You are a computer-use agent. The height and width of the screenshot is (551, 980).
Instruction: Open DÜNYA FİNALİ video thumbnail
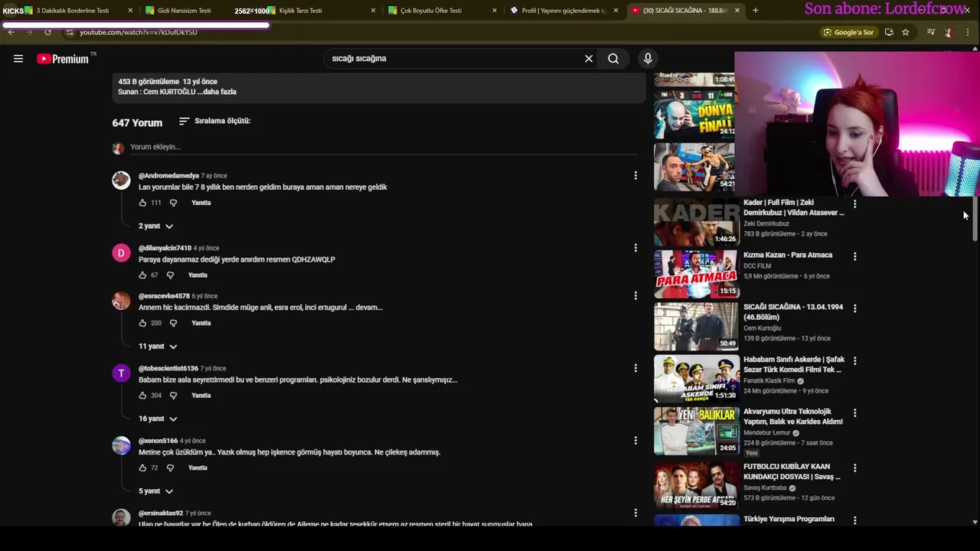click(x=694, y=114)
